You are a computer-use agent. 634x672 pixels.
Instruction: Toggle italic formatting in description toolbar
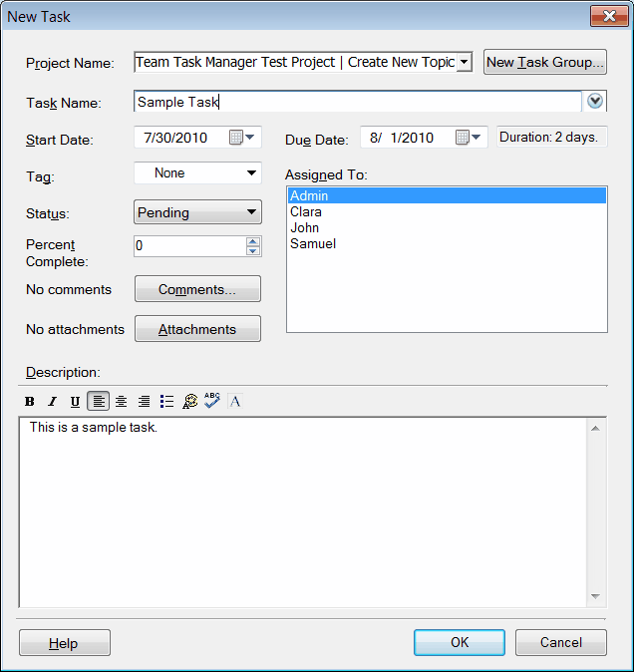pyautogui.click(x=52, y=402)
